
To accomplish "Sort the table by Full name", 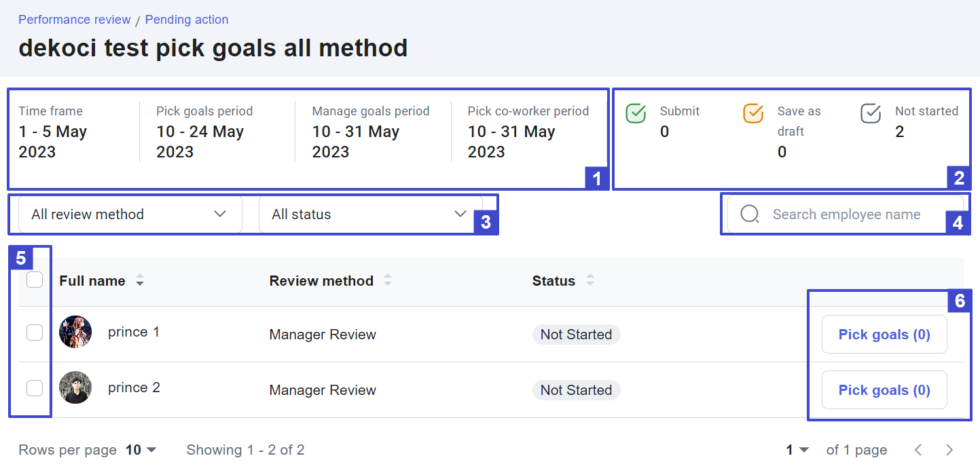I will coord(140,280).
